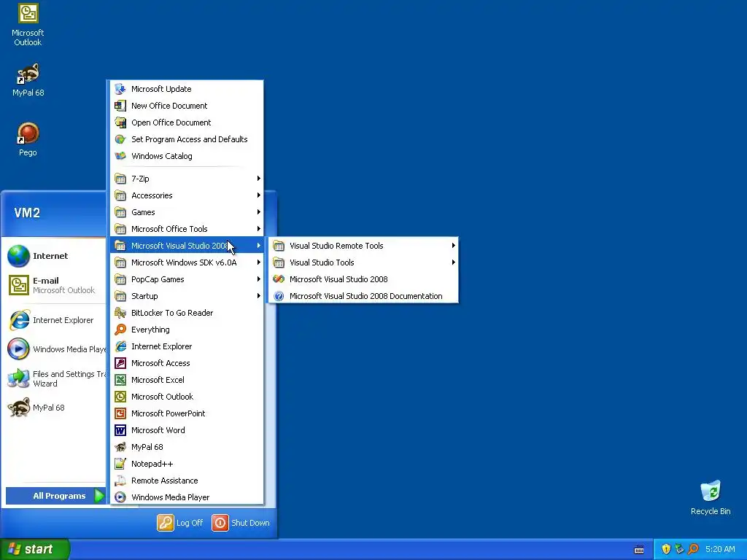Select Files and Settings Transfer Wizard

pos(55,378)
